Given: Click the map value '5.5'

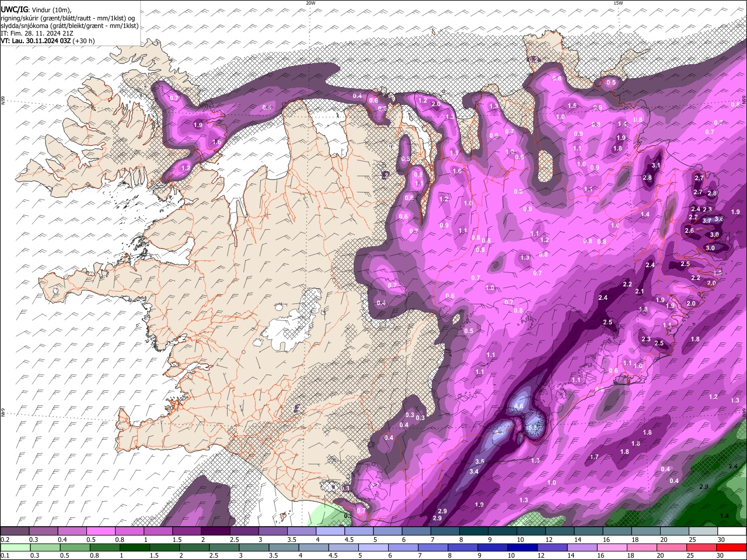Looking at the screenshot, I should [x=532, y=428].
